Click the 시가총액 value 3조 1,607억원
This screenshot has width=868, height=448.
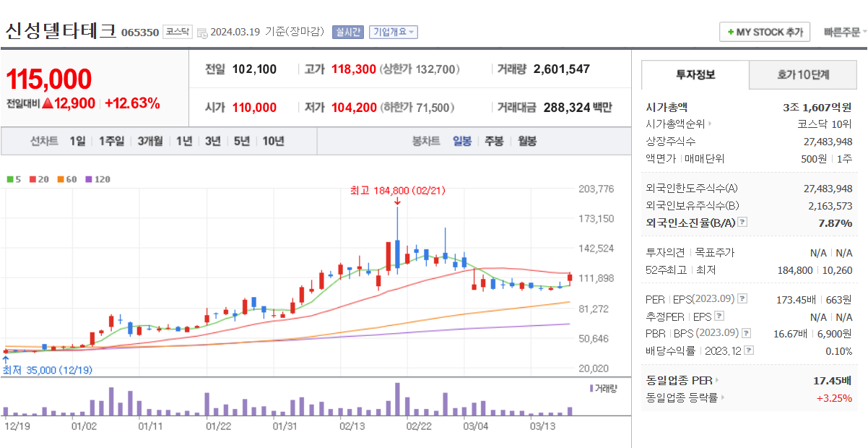click(817, 107)
